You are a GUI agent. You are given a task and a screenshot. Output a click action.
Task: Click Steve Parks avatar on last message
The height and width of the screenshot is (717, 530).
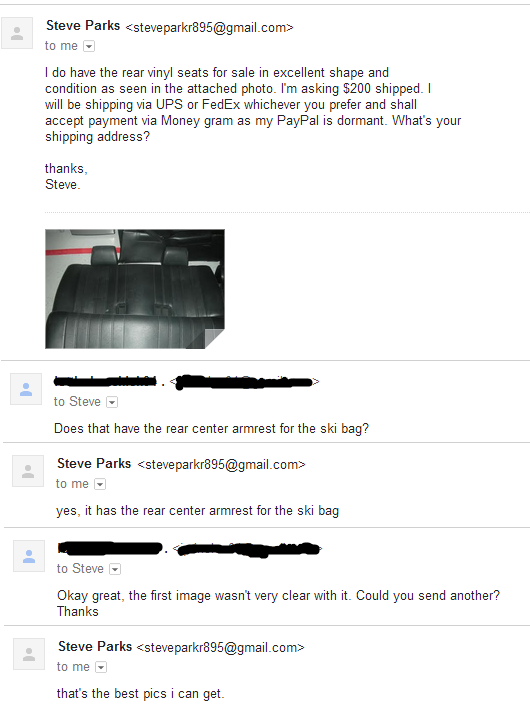29,654
